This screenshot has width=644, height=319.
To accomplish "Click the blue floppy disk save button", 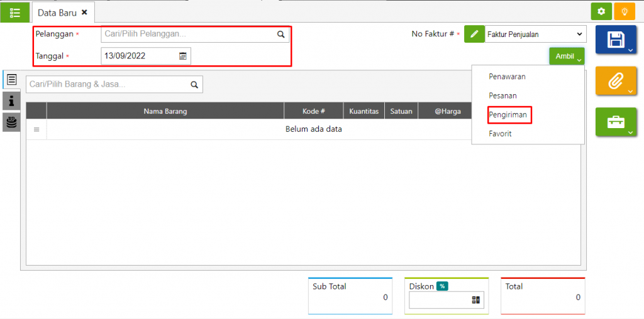I will (x=616, y=40).
